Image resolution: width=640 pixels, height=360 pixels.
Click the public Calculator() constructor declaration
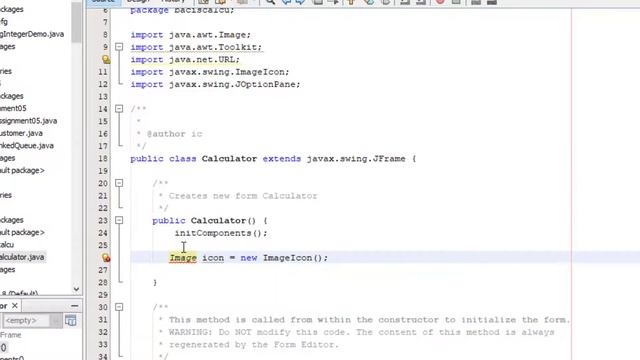coord(210,221)
